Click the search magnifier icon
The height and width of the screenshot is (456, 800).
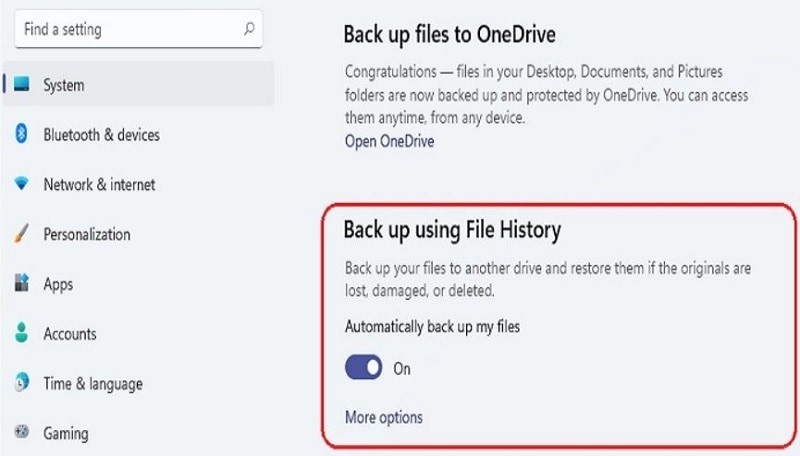pos(249,30)
